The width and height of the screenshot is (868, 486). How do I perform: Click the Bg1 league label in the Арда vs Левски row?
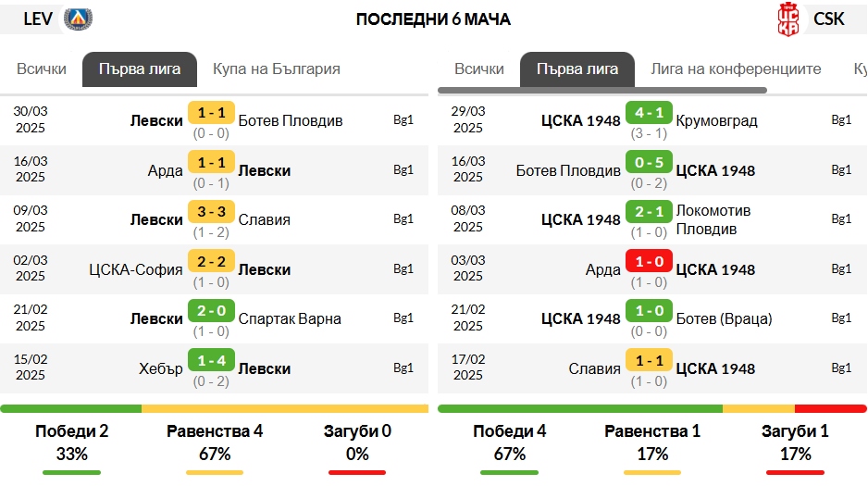(x=403, y=169)
